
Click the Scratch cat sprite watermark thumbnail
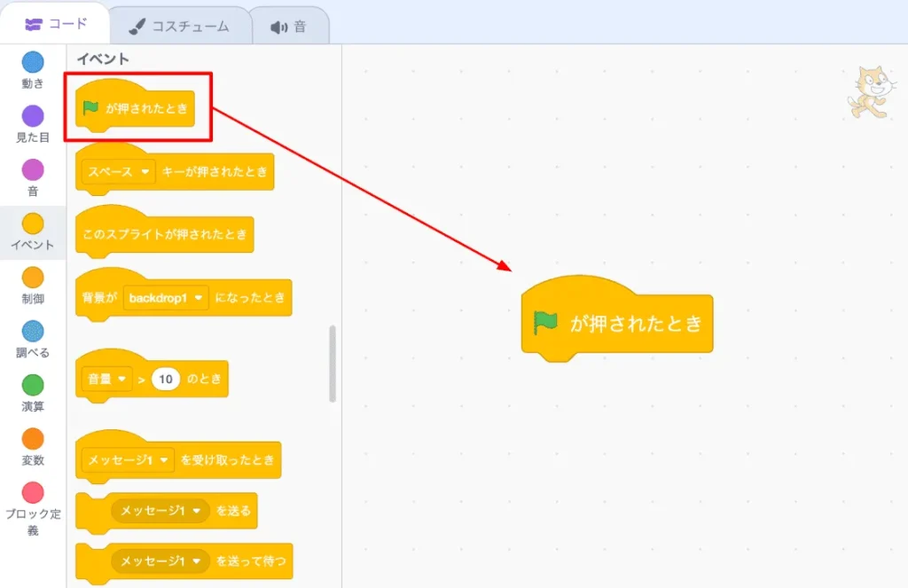pyautogui.click(x=873, y=92)
